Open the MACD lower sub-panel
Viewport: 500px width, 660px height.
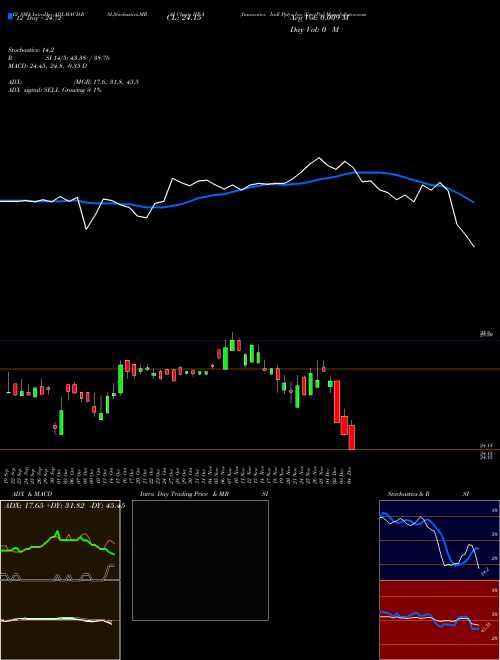(60, 620)
